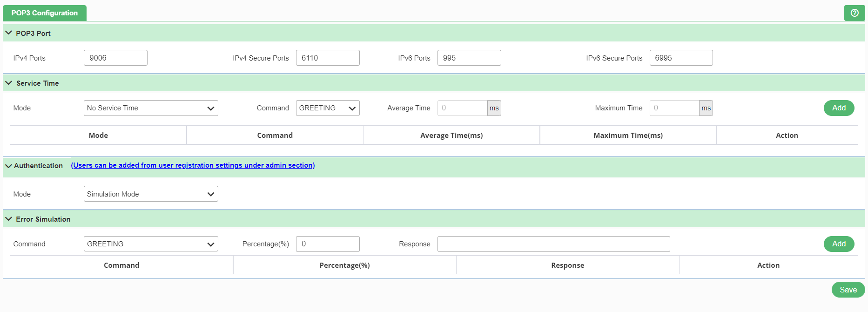Viewport: 868px width, 312px height.
Task: Focus the Maximum Time input field
Action: [674, 108]
